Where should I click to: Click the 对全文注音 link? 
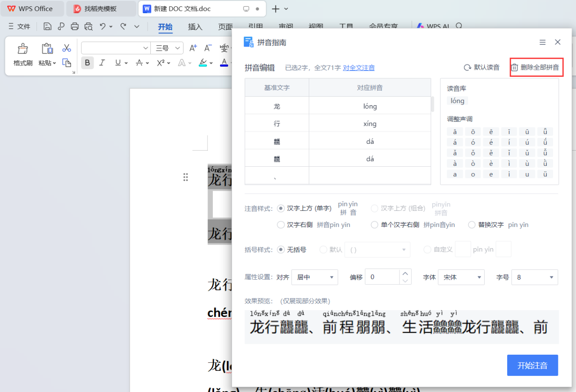point(359,68)
